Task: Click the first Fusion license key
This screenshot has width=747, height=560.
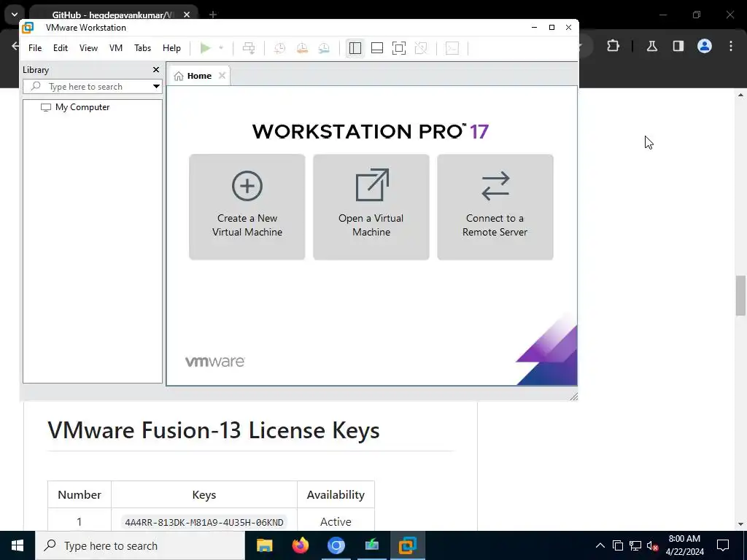Action: 204,522
